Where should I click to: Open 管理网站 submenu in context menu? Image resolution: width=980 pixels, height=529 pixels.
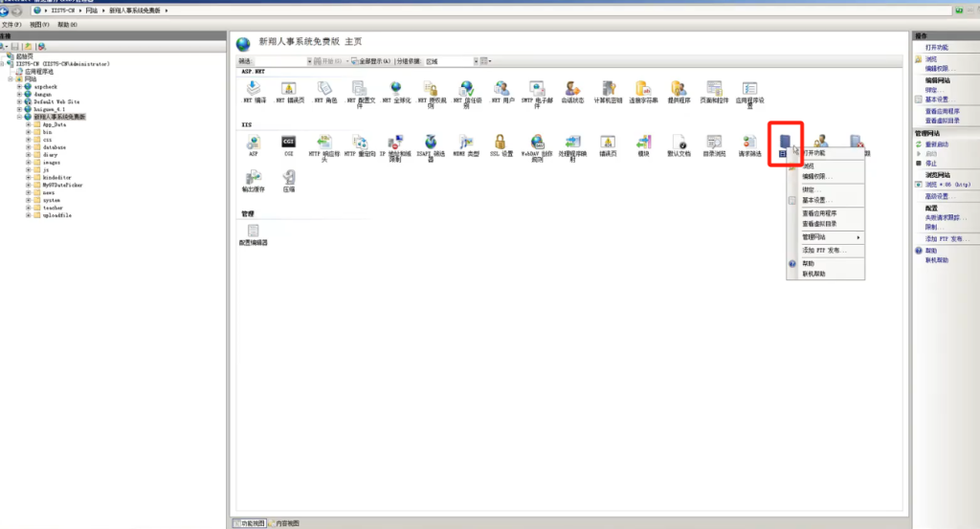826,237
